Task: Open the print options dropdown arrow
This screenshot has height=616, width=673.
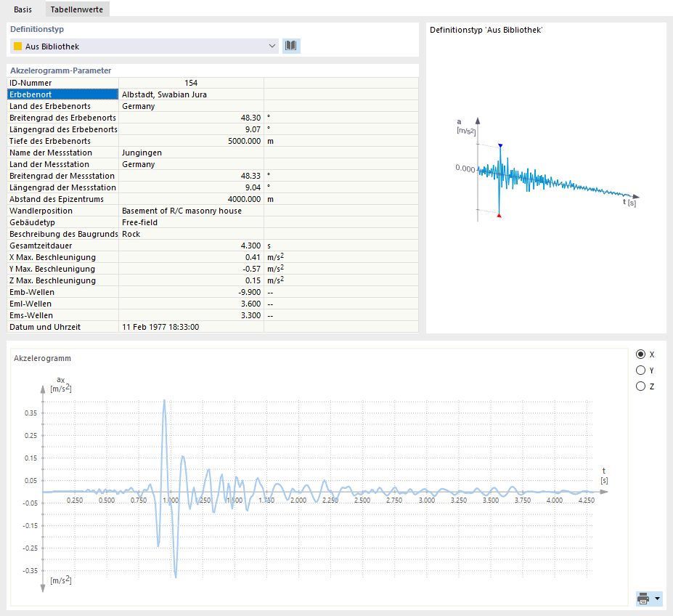Action: (658, 599)
